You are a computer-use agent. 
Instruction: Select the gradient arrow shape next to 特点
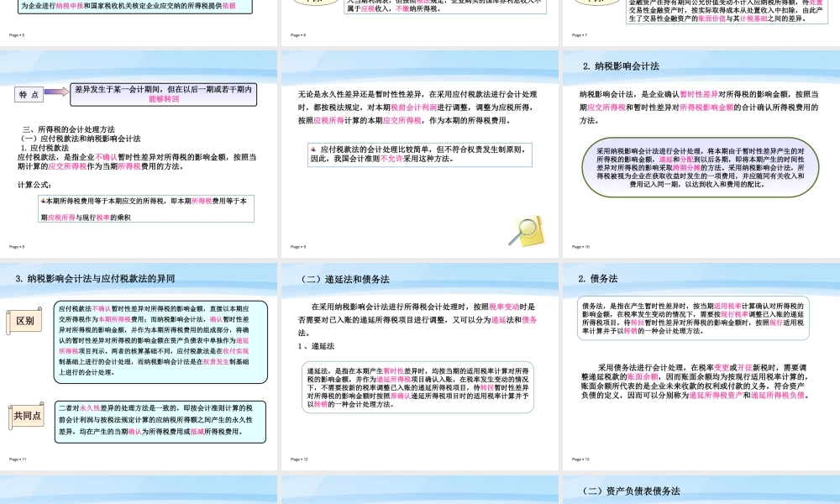56,94
